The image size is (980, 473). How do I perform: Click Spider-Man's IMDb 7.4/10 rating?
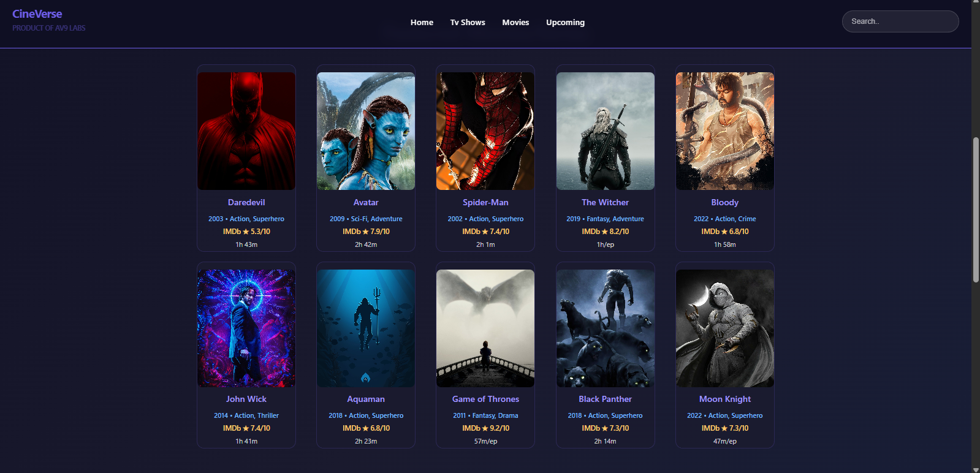(485, 232)
